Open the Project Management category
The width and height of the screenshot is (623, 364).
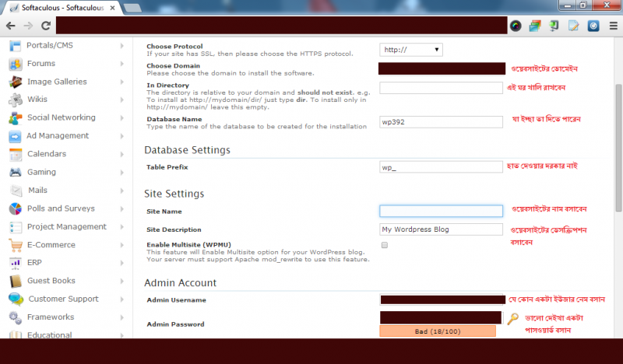point(67,227)
